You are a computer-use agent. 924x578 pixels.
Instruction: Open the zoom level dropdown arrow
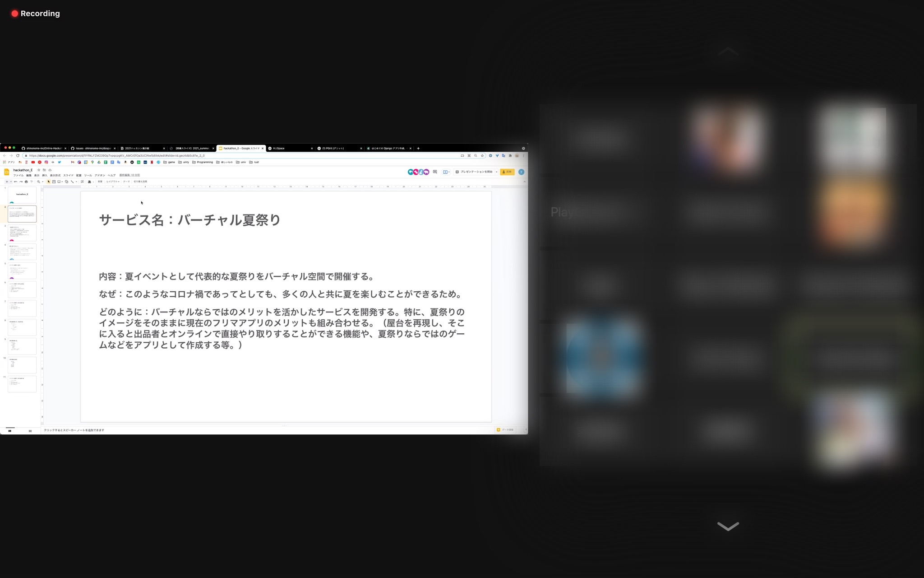(43, 182)
